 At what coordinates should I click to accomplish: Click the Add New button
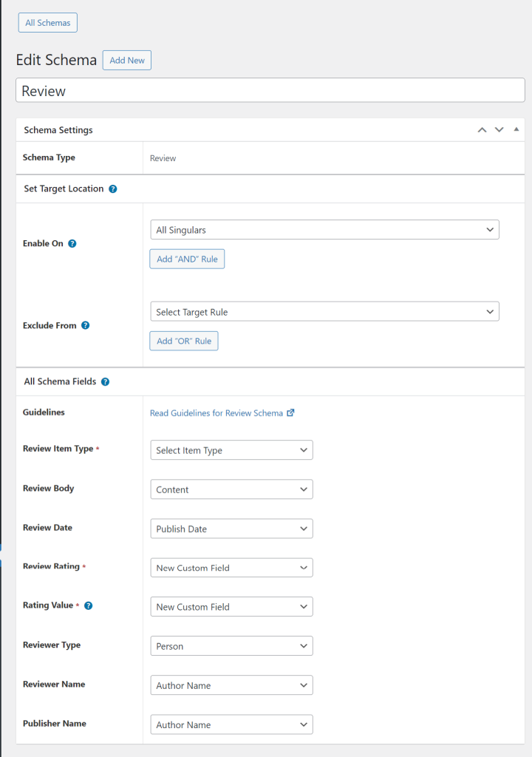[x=127, y=61]
